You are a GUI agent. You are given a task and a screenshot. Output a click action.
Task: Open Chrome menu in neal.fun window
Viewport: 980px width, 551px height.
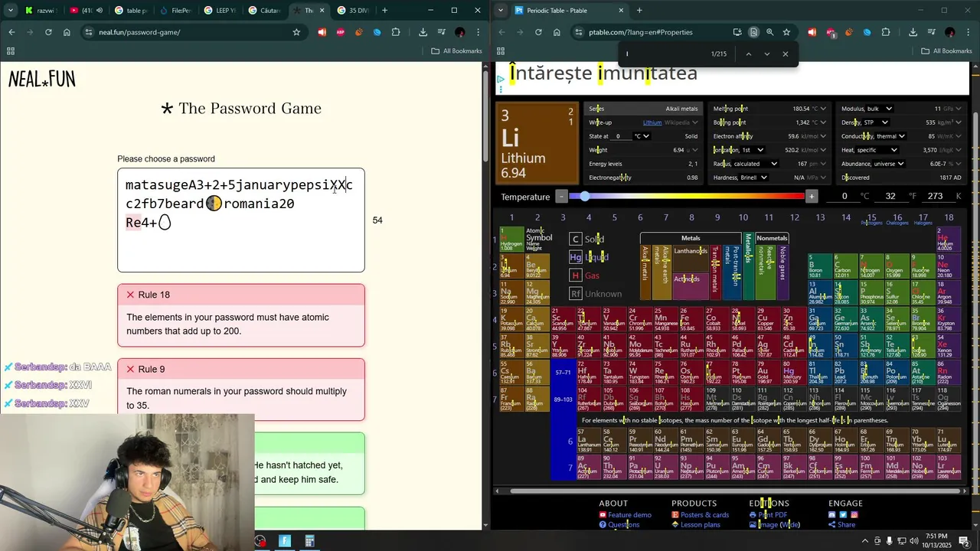click(x=478, y=32)
